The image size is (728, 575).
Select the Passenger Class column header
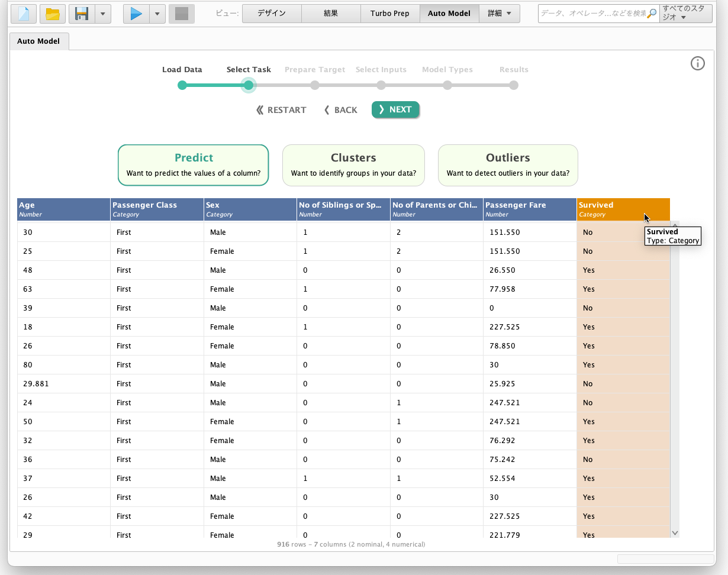157,209
